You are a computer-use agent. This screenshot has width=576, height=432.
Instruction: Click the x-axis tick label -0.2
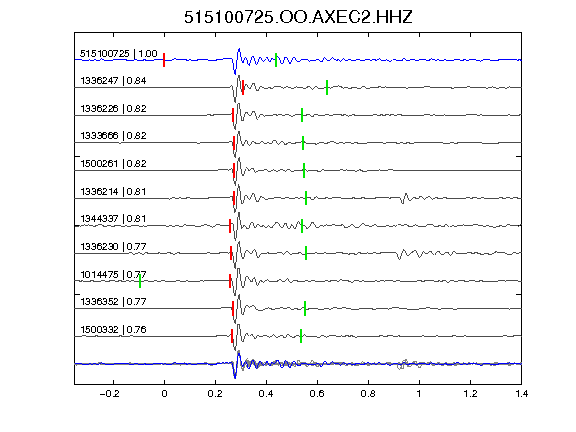(109, 394)
